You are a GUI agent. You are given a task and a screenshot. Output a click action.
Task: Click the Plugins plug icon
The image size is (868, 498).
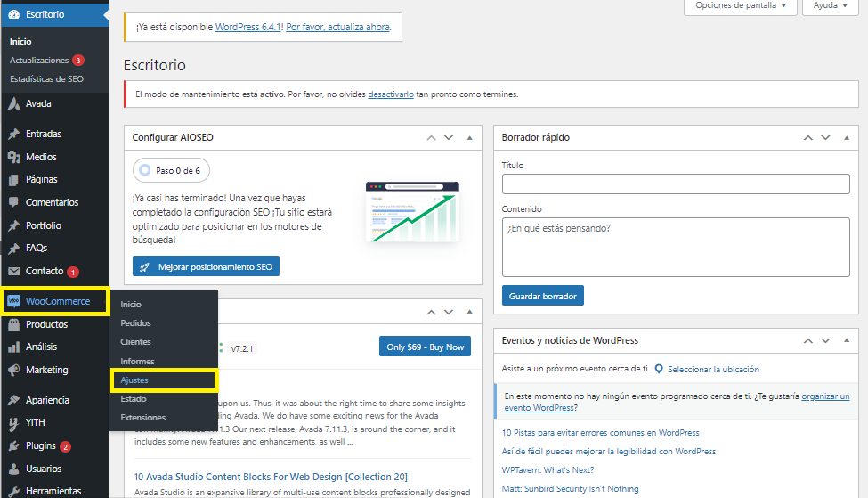point(13,445)
